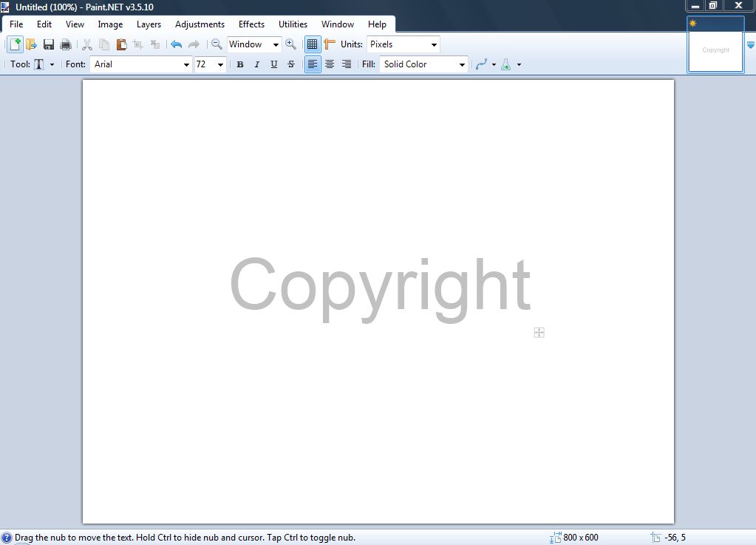Redo the last action

193,44
